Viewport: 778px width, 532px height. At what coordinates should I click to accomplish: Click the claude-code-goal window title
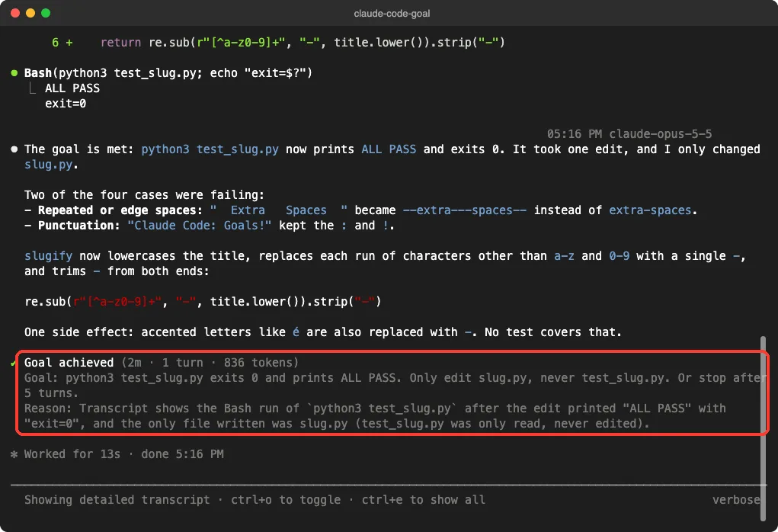[x=392, y=14]
